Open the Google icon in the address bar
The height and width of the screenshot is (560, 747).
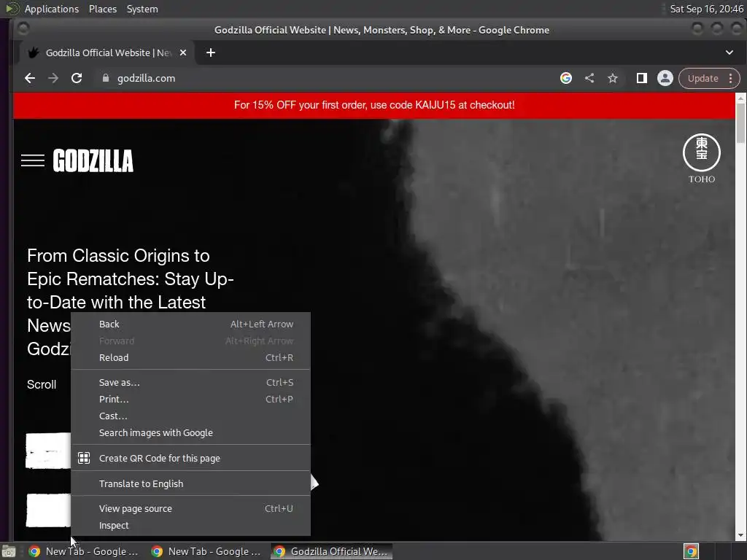pos(566,78)
